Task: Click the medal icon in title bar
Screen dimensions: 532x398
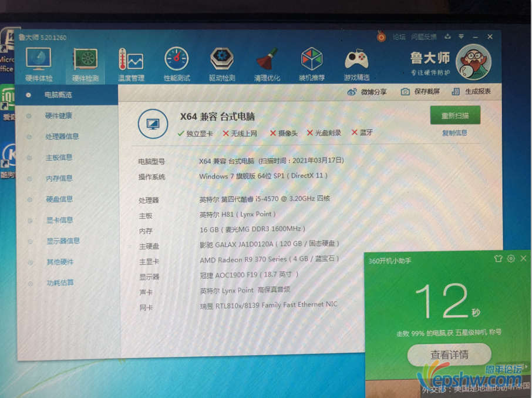Action: [x=381, y=36]
